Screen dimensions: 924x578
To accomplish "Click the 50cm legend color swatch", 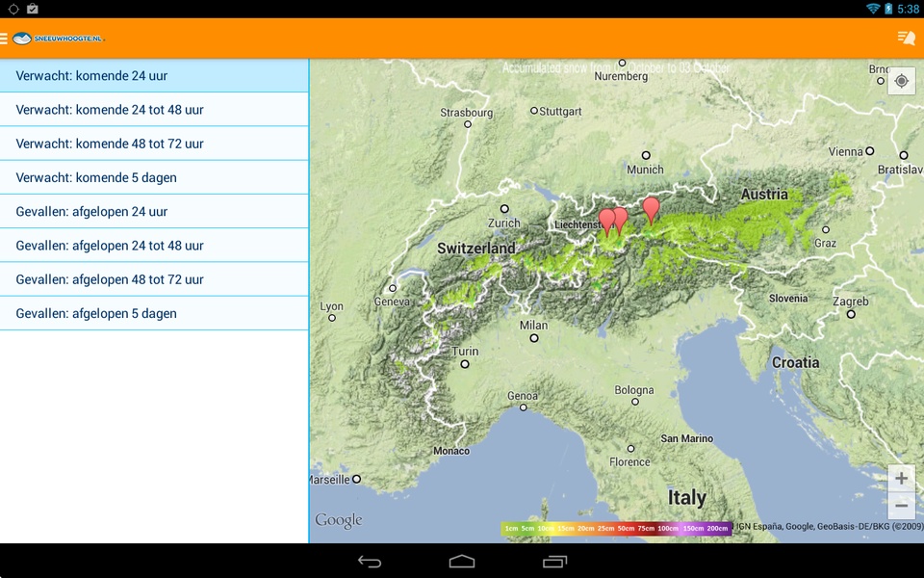I will tap(627, 529).
